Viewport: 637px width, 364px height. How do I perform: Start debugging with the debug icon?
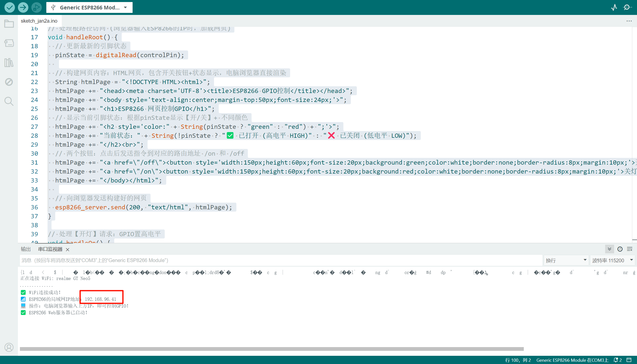coord(37,7)
